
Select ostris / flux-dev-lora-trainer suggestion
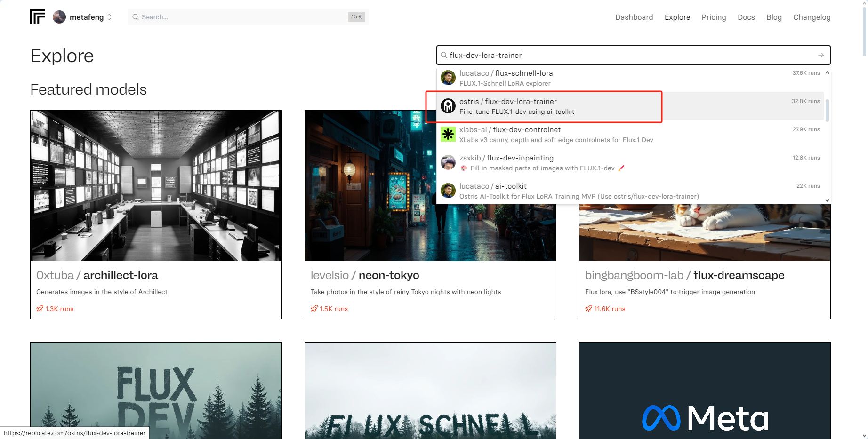(630, 106)
